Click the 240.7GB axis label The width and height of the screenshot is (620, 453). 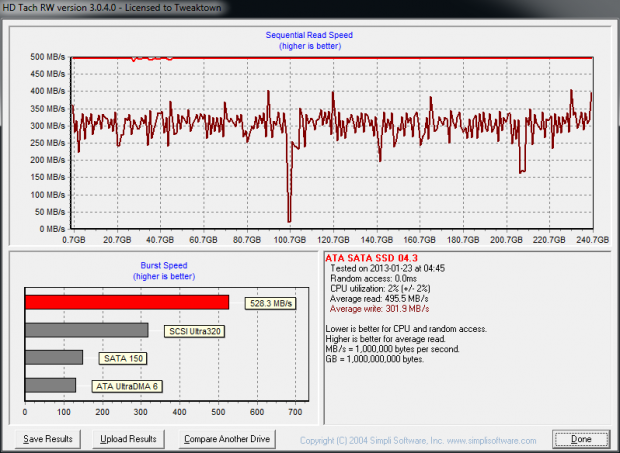pyautogui.click(x=592, y=240)
